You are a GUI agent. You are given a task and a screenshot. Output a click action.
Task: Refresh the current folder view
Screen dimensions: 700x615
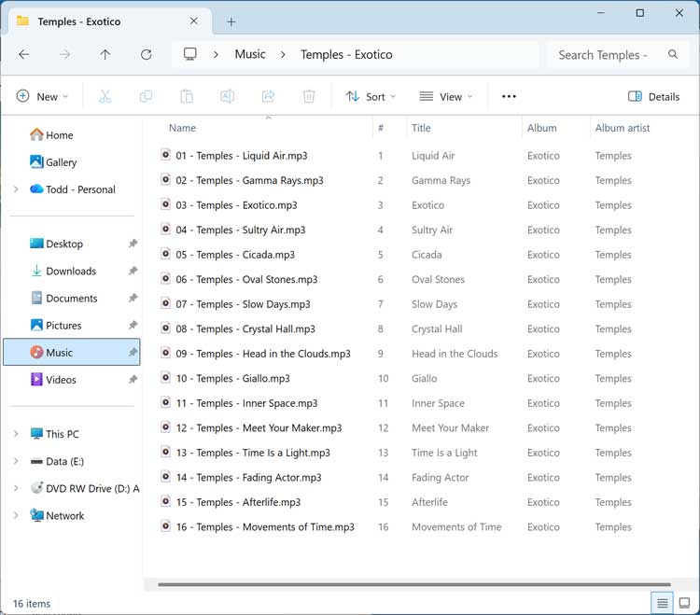click(147, 55)
